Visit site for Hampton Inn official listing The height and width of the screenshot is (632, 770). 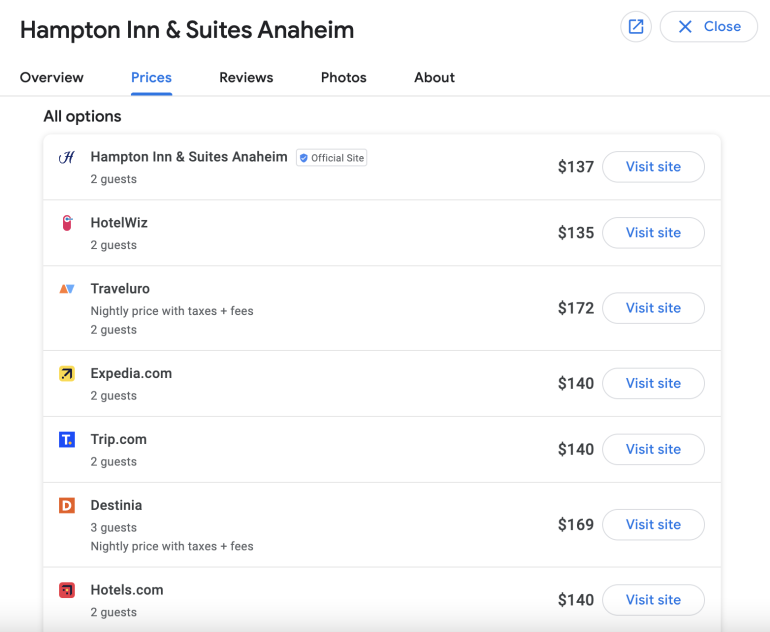[x=653, y=167]
